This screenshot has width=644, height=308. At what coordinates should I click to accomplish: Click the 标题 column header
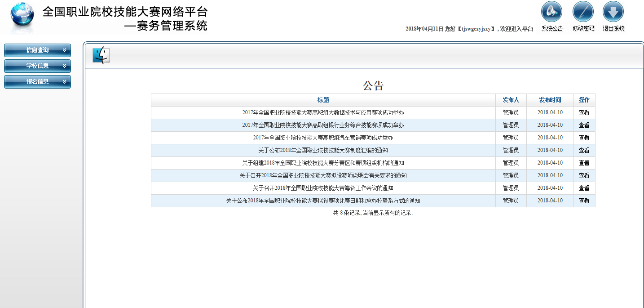point(323,100)
